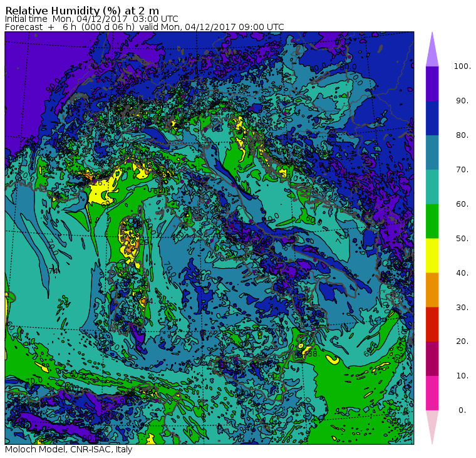
Task: Click the '60.' colorbar label
Action: tap(462, 204)
